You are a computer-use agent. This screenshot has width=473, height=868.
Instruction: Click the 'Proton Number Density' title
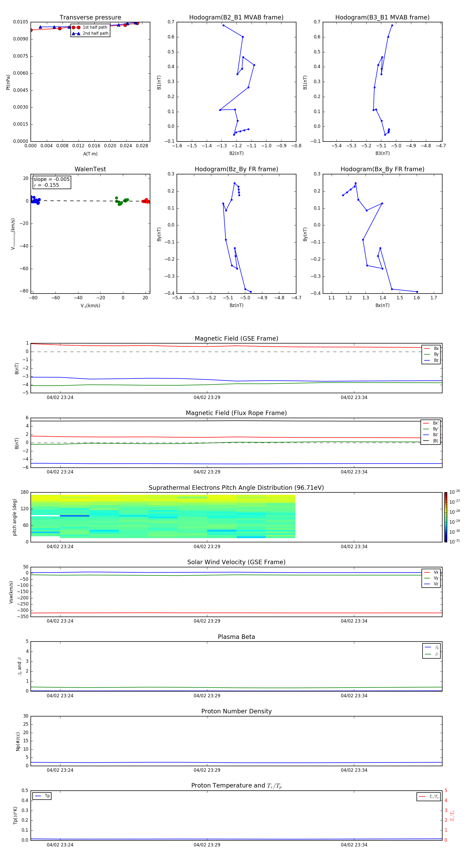[236, 711]
